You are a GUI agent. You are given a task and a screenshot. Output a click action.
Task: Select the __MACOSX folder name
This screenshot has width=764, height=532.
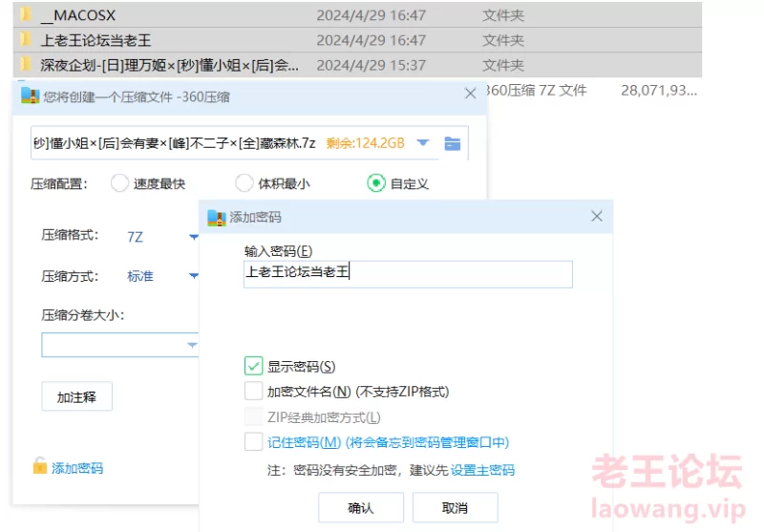pos(78,15)
